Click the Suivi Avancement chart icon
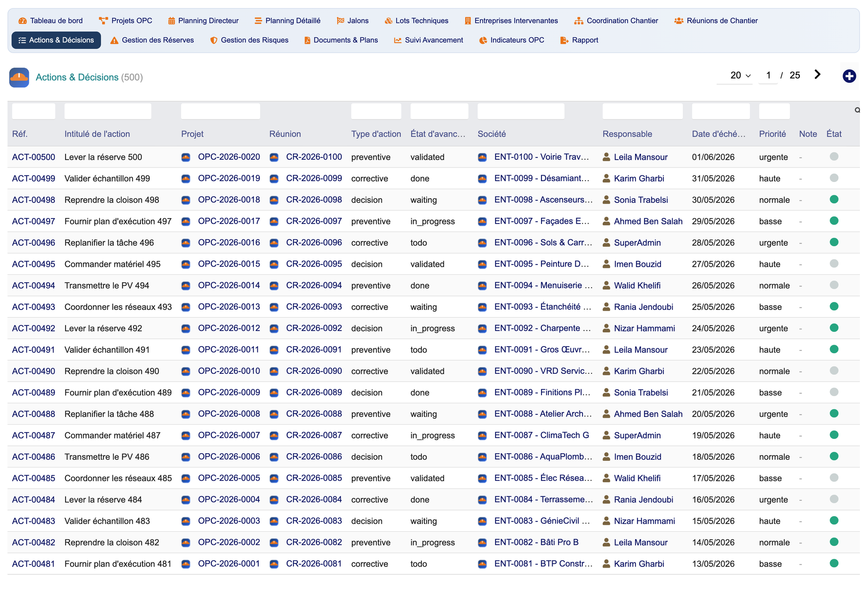 click(x=397, y=40)
